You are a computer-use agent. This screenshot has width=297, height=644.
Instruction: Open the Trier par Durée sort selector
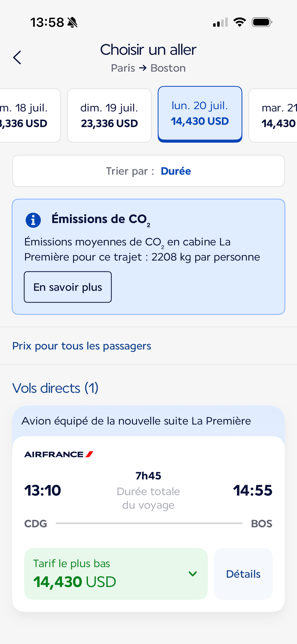point(148,171)
